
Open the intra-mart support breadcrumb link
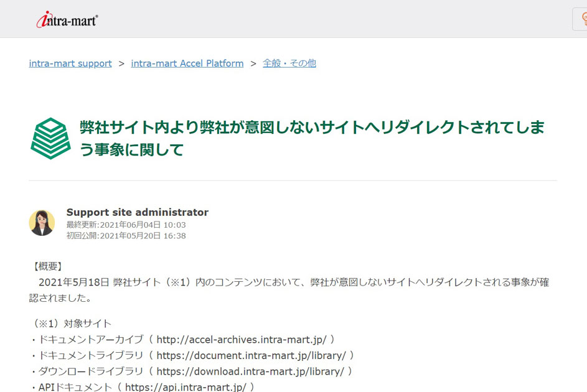[70, 63]
